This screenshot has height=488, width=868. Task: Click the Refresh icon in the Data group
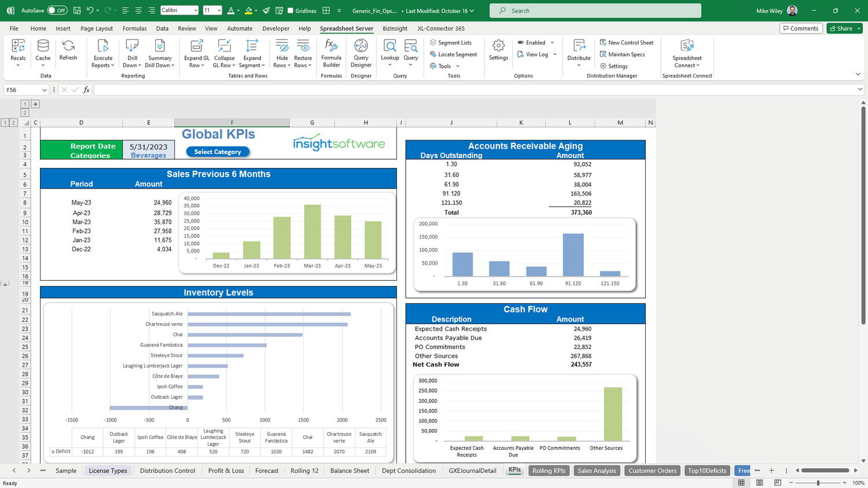[x=68, y=53]
